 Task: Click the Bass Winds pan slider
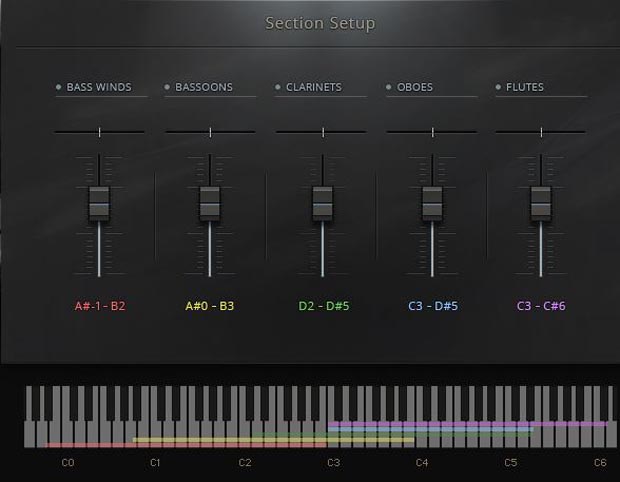pyautogui.click(x=99, y=132)
